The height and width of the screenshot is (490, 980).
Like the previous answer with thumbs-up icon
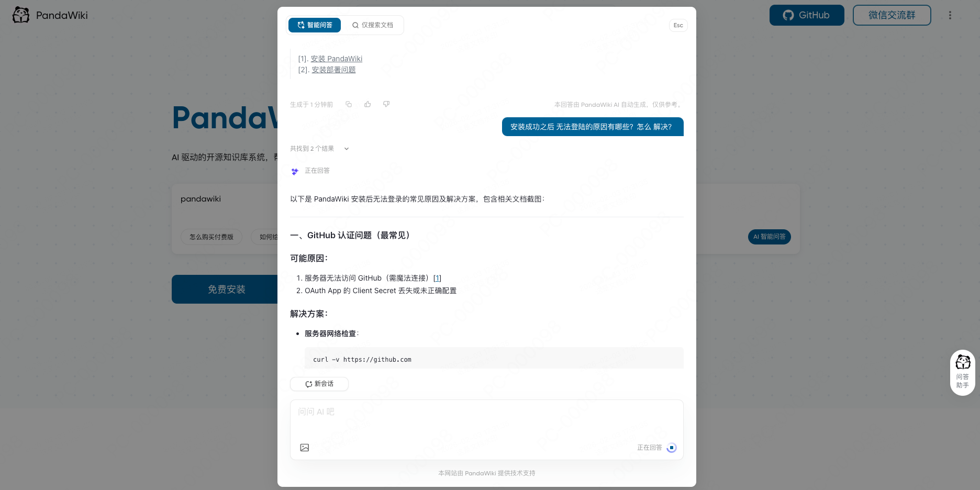(367, 104)
